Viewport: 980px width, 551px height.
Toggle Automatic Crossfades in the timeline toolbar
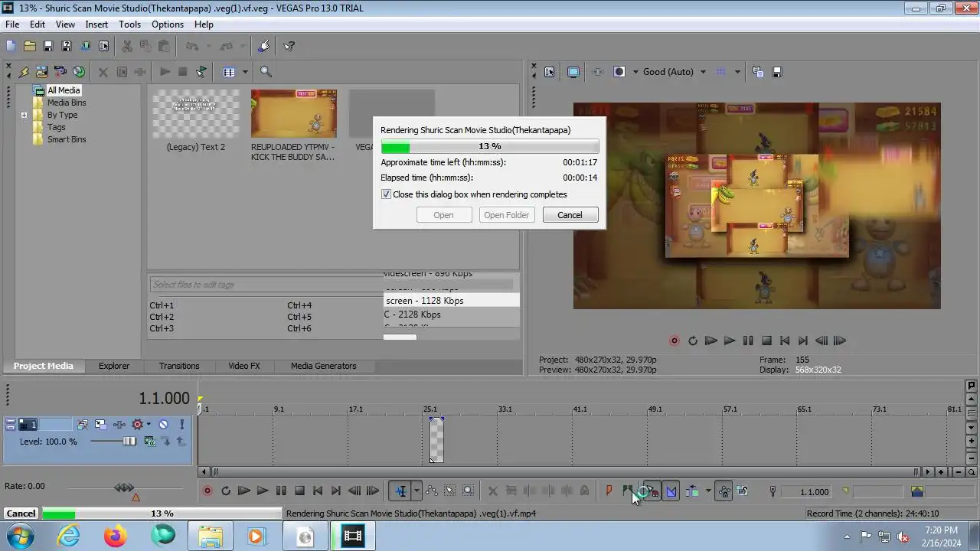[671, 491]
